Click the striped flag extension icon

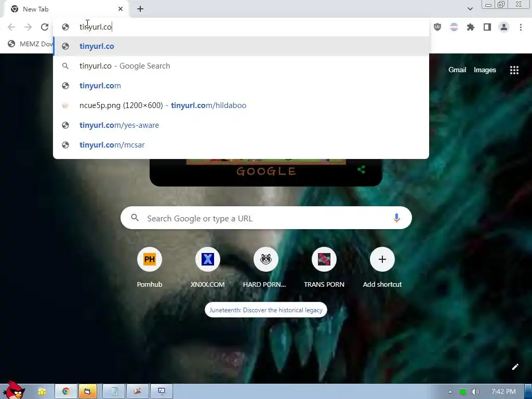454,27
